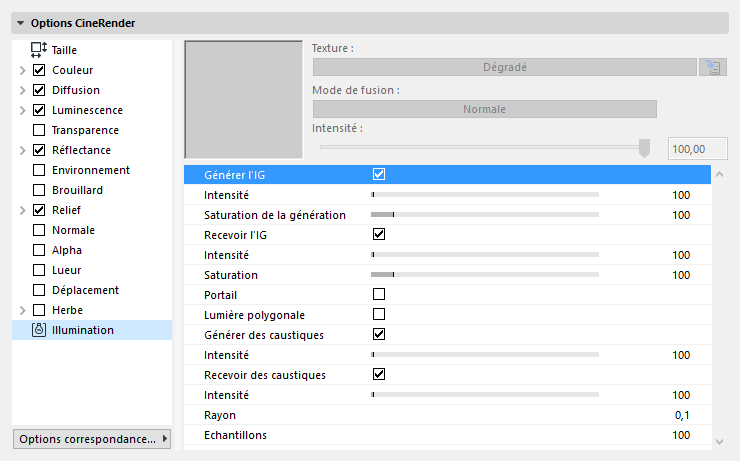The image size is (740, 461).
Task: Enable the Transparence channel checkbox
Action: click(39, 130)
